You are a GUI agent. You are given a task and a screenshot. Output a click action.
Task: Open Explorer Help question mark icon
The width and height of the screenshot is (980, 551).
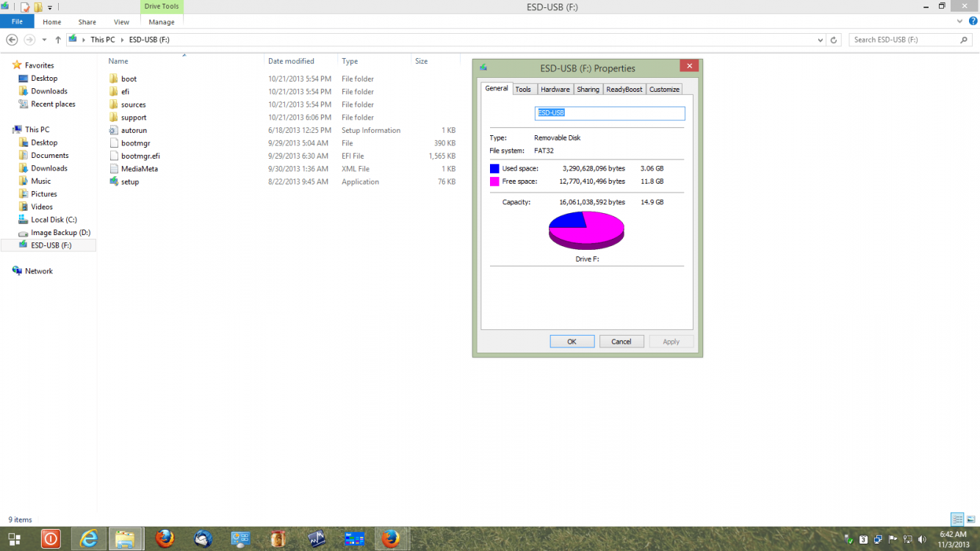point(973,21)
